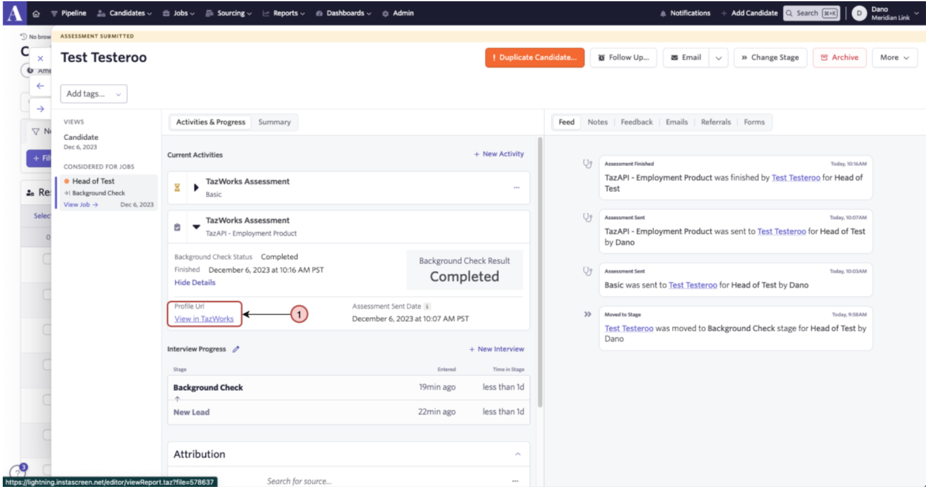Expand the TazWorks Assessment Basic row
The width and height of the screenshot is (926, 487).
tap(196, 188)
